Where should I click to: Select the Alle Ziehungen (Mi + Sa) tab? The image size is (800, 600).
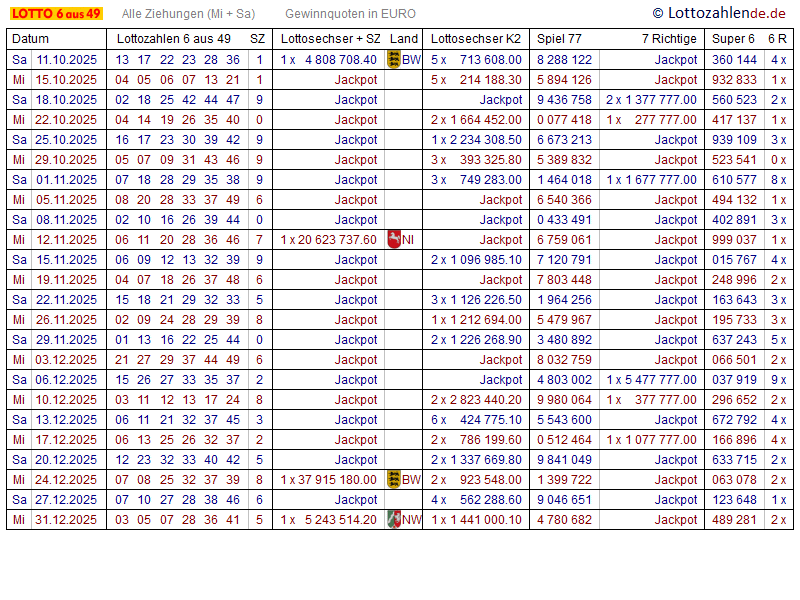[188, 14]
